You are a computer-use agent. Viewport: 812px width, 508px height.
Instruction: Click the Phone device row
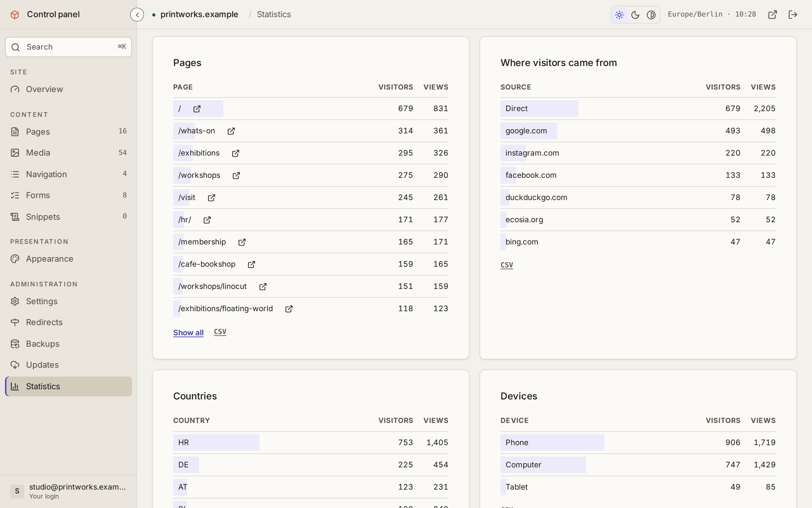(x=638, y=442)
